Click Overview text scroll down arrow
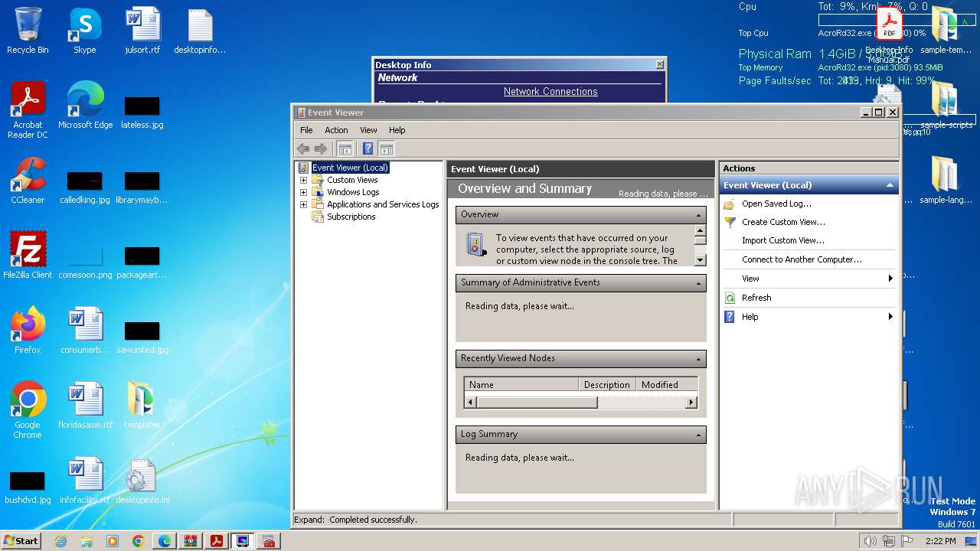The height and width of the screenshot is (551, 980). [700, 260]
